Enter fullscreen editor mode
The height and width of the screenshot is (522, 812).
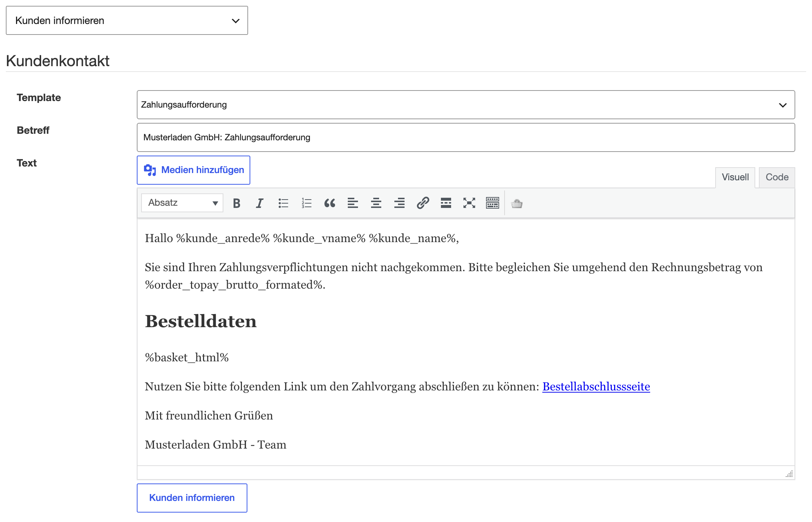469,203
